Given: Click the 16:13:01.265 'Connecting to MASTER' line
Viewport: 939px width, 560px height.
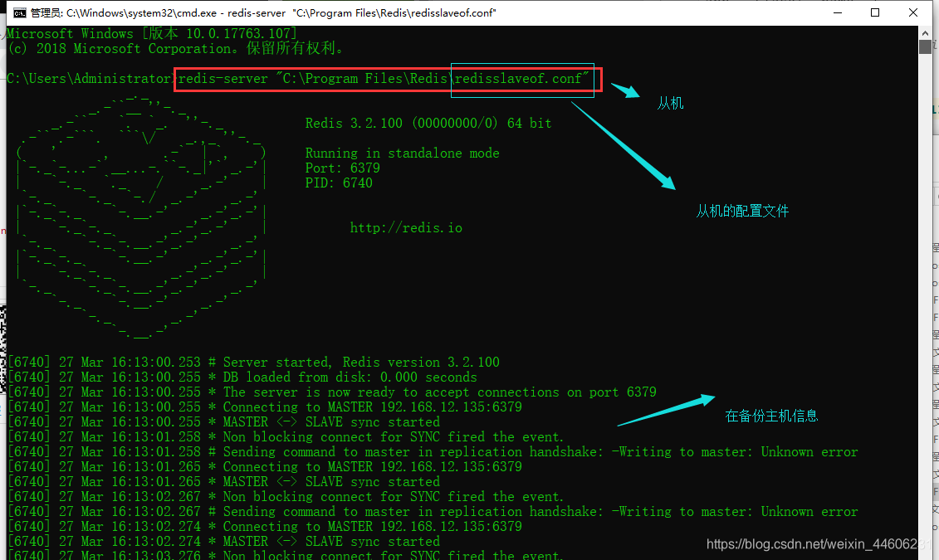Looking at the screenshot, I should (x=265, y=467).
